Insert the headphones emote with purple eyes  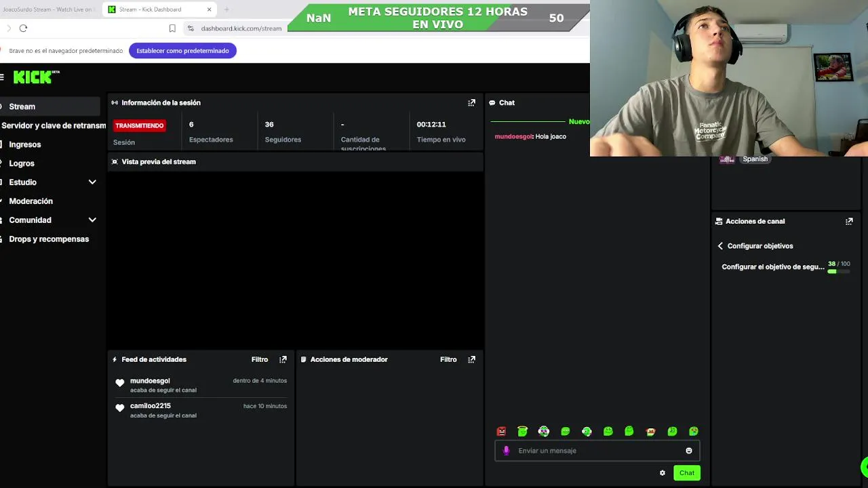tap(544, 431)
